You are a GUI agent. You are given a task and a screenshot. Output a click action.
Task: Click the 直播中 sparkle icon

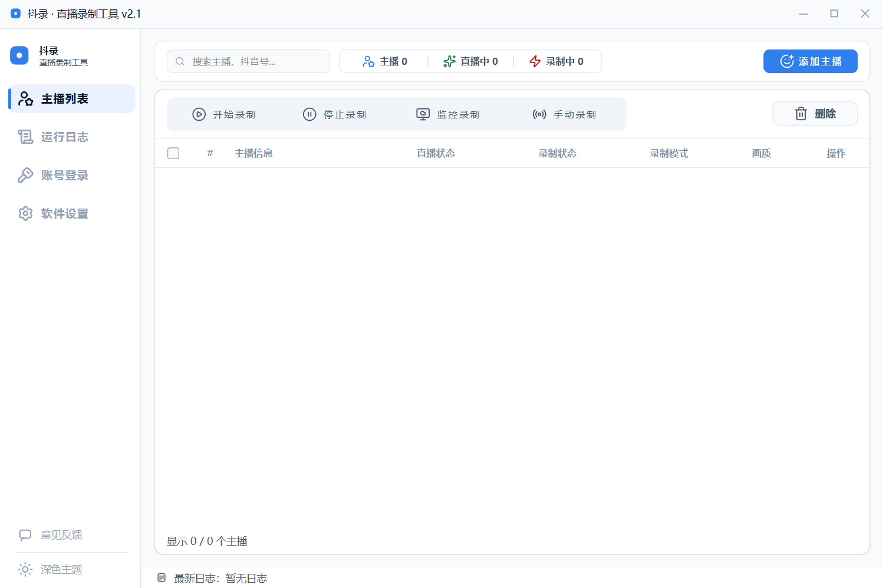point(449,61)
